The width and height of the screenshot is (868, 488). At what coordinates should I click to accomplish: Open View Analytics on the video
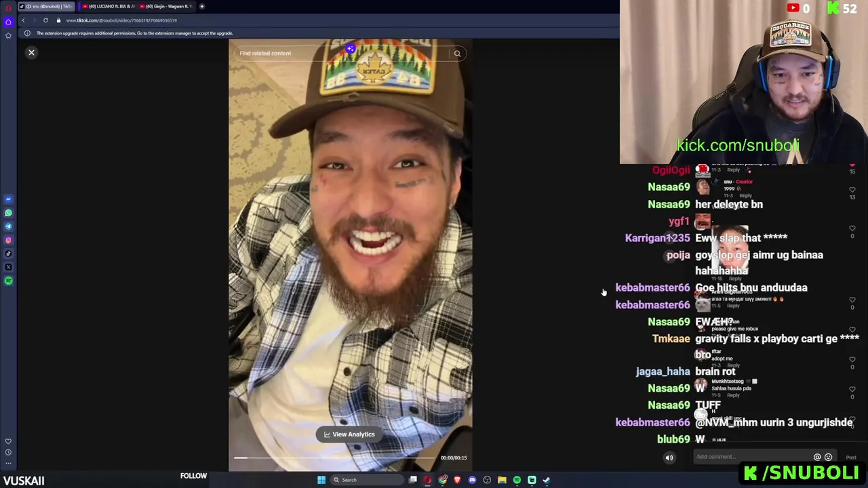tap(349, 434)
